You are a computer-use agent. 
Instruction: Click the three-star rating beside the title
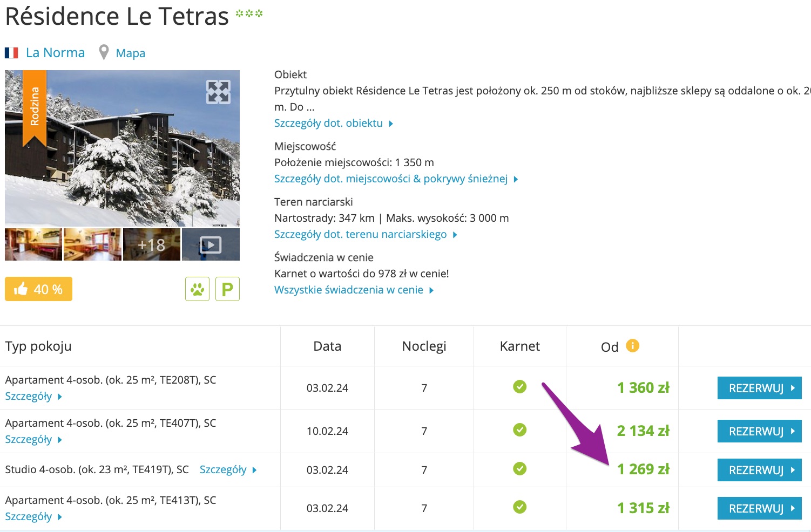249,13
